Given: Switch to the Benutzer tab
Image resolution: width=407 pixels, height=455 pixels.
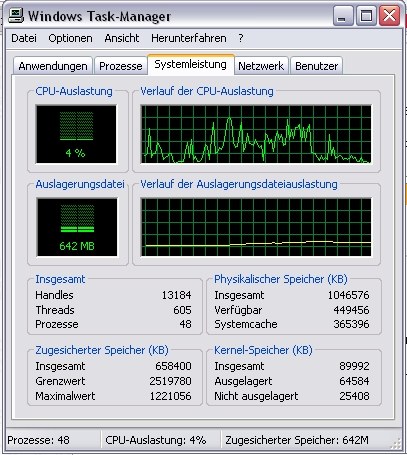Looking at the screenshot, I should pos(316,66).
